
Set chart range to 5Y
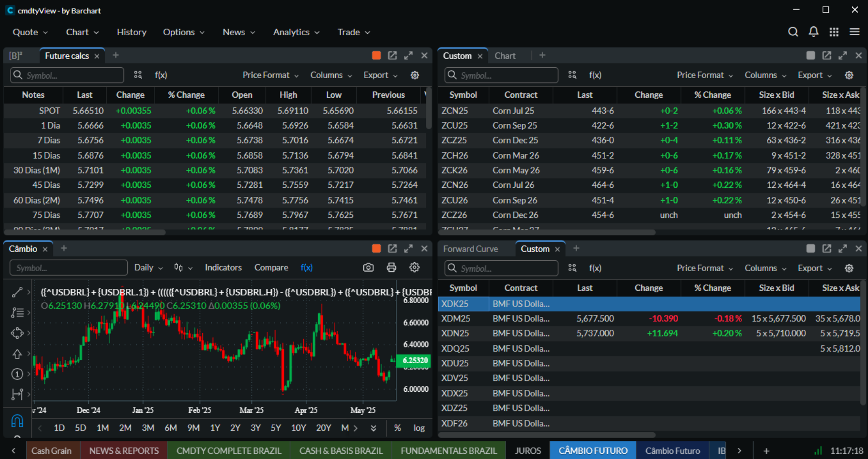(276, 428)
